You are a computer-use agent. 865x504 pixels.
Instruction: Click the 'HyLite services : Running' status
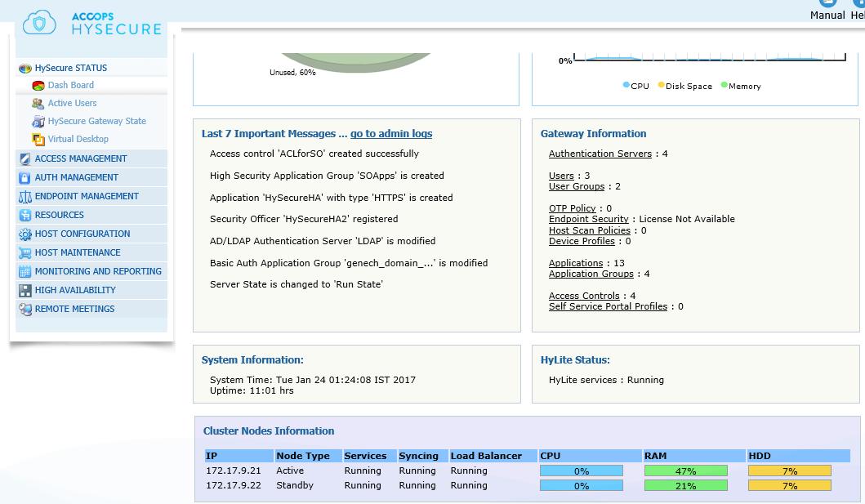coord(606,380)
